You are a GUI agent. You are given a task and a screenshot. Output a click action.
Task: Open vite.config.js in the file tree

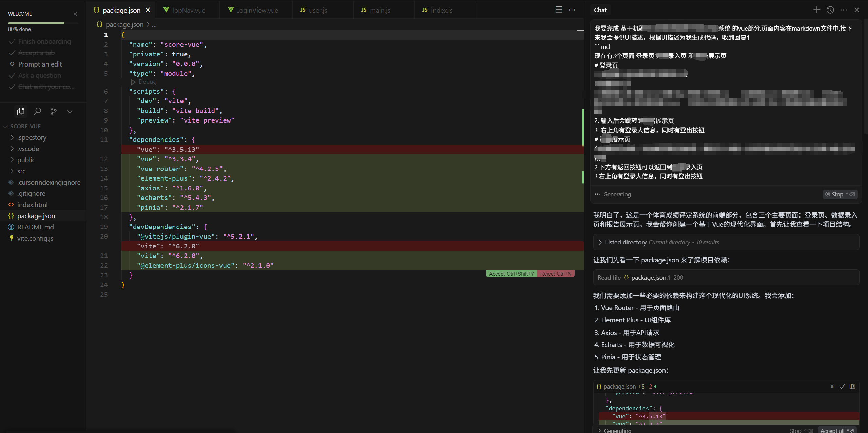[35, 238]
